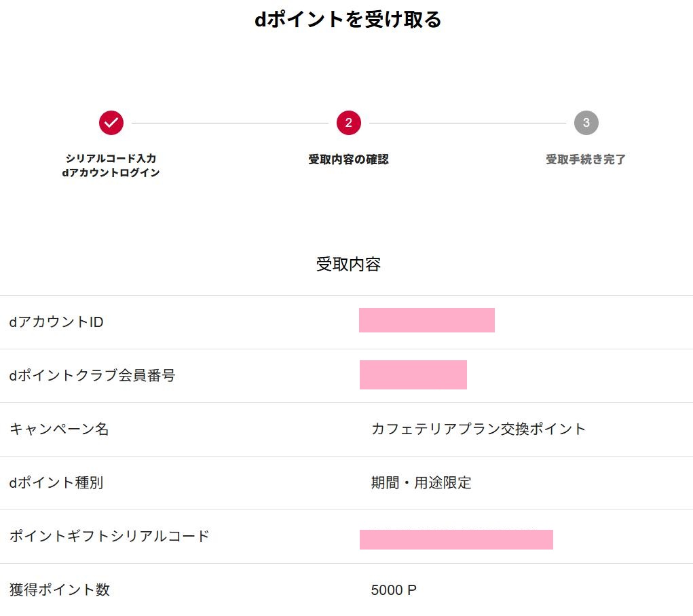
Task: Click the ポイントギフトシリアルコード label
Action: (109, 536)
